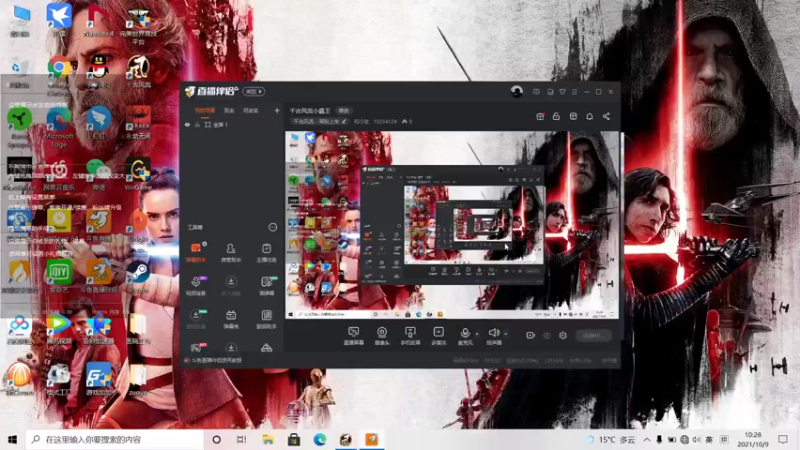
Task: Open live settings gear icon
Action: [x=563, y=335]
